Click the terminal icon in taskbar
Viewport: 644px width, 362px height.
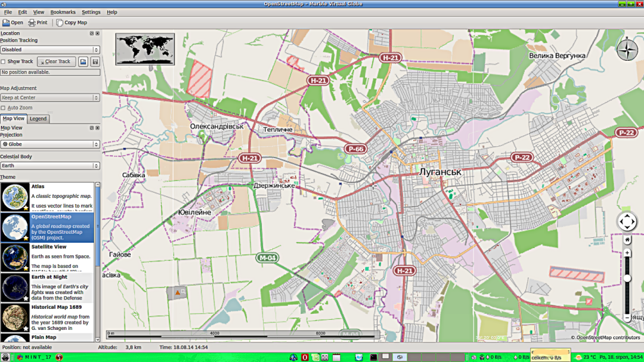[x=373, y=357]
